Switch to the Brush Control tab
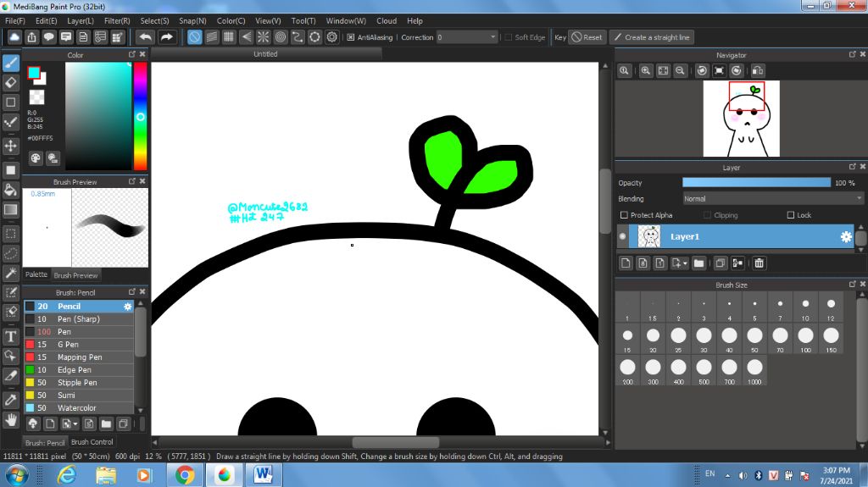The width and height of the screenshot is (868, 487). point(92,442)
